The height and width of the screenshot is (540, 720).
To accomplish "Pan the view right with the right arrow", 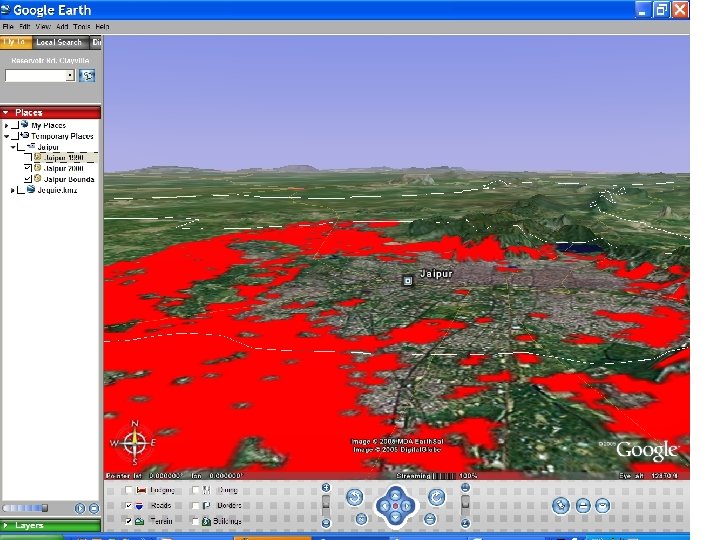I will point(407,506).
